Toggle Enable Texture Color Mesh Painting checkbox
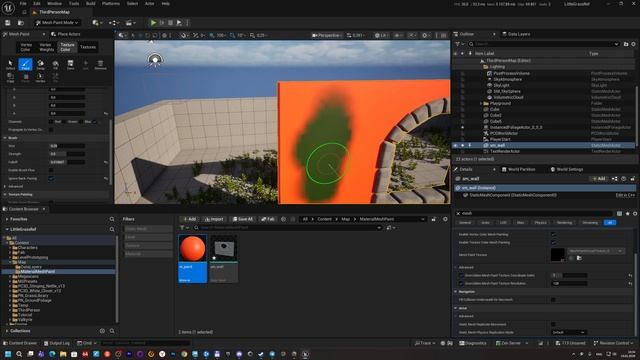 coord(553,242)
